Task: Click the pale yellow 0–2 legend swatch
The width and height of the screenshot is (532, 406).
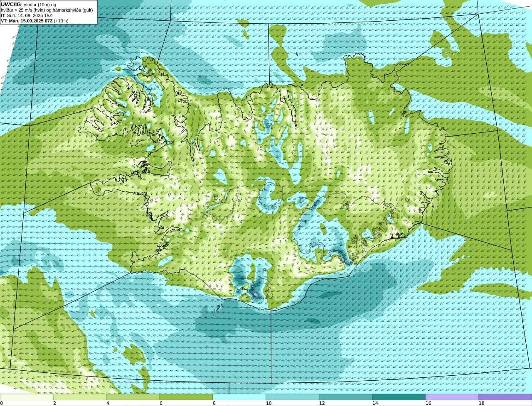Action: (x=27, y=397)
